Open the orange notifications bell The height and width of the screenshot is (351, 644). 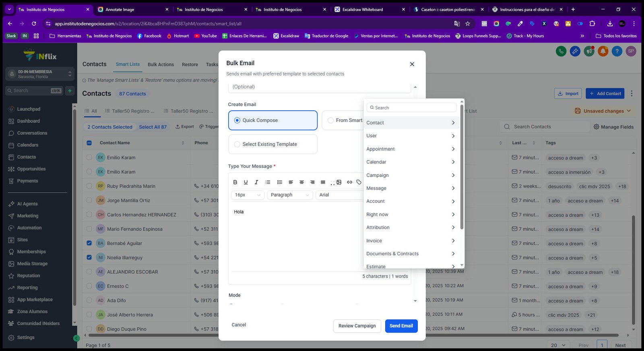click(x=603, y=51)
